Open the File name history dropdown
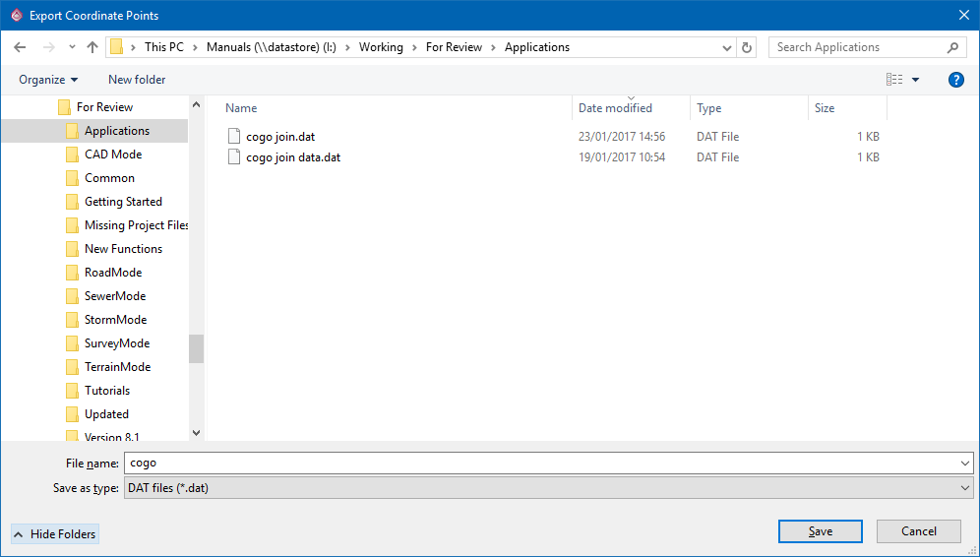Viewport: 980px width, 557px height. point(964,463)
